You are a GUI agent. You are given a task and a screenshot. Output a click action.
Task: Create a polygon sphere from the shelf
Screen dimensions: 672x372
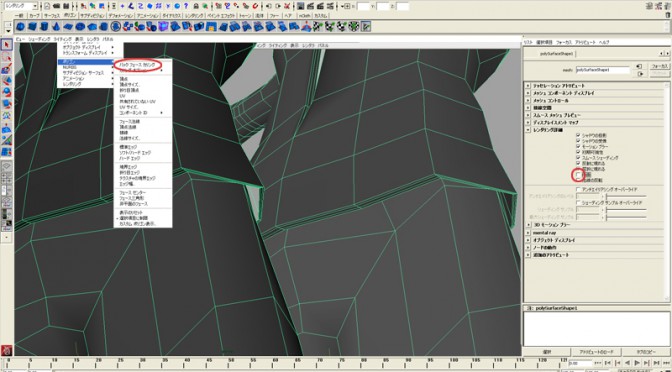(21, 27)
